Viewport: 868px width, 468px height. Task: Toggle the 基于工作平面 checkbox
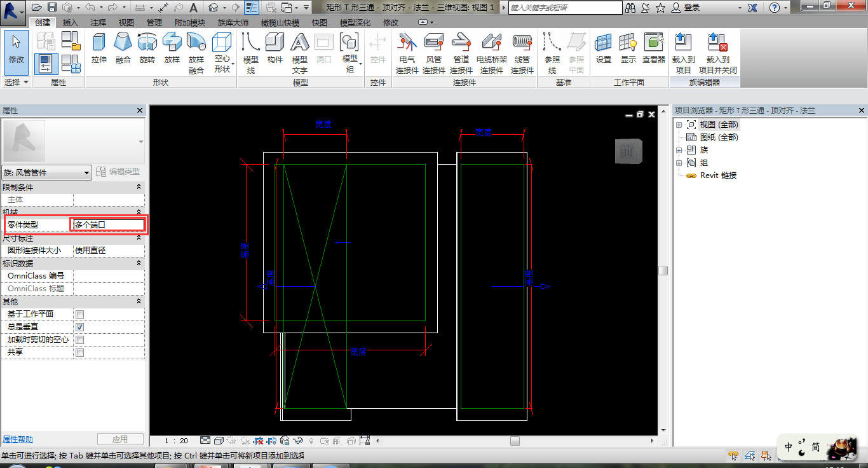pyautogui.click(x=79, y=314)
